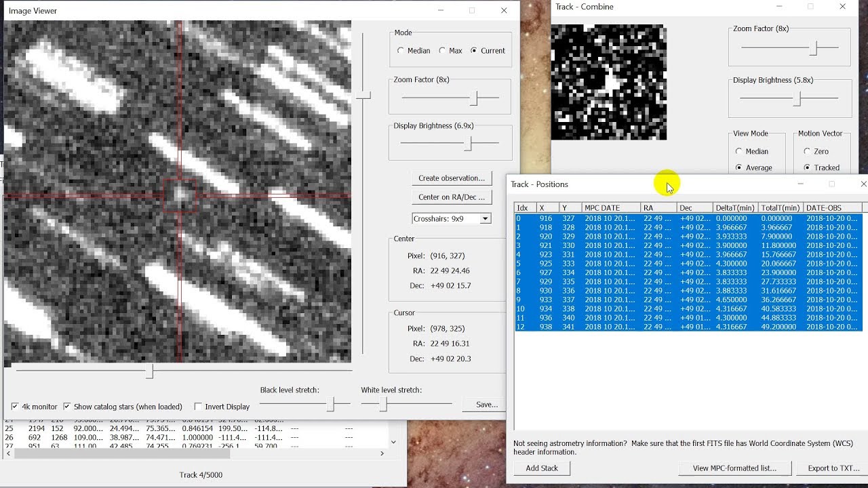Click row 26 in the background table

click(x=197, y=437)
